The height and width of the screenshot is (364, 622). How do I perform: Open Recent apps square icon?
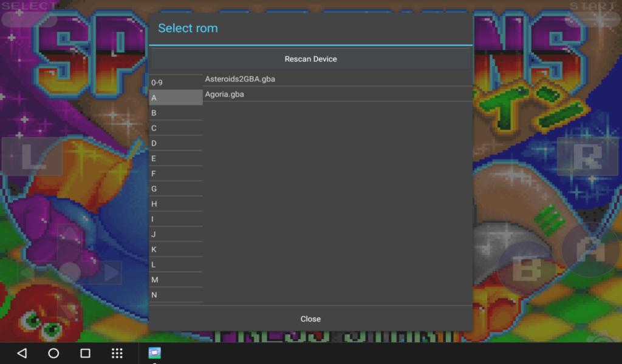(x=85, y=353)
